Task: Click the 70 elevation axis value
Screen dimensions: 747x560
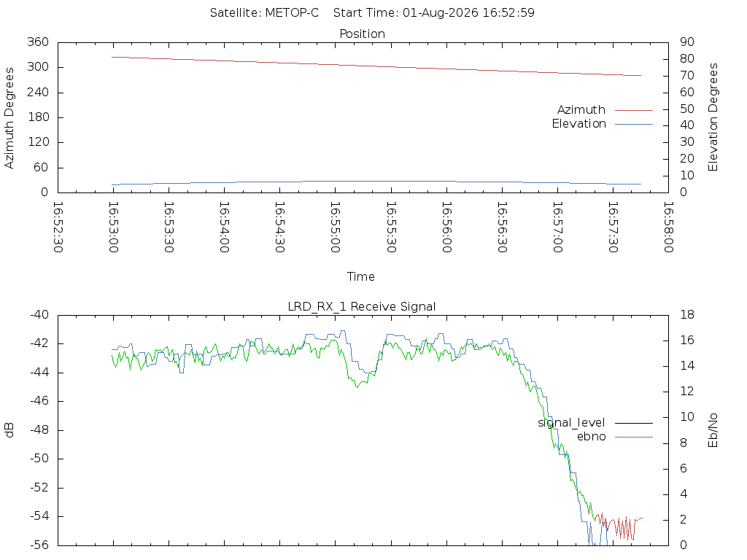Action: (x=687, y=75)
